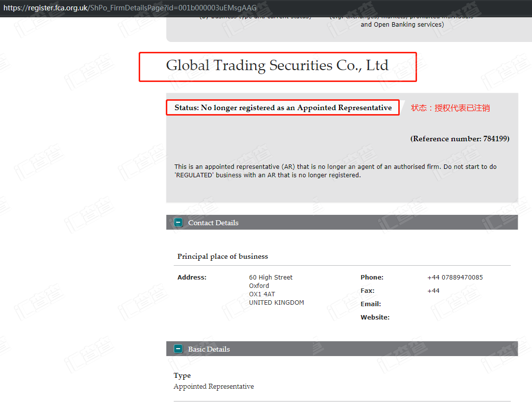The height and width of the screenshot is (402, 532).
Task: Select the OX1 4AT postcode
Action: click(262, 294)
